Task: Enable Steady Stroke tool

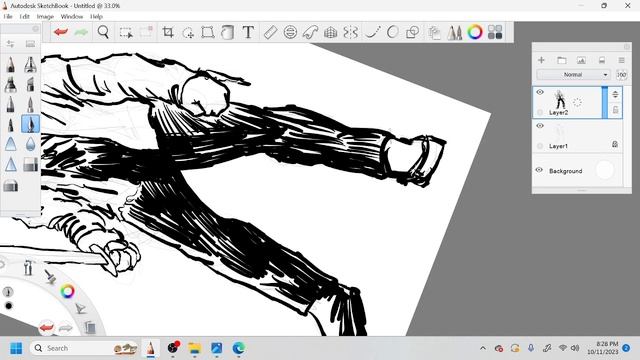Action: 372,32
